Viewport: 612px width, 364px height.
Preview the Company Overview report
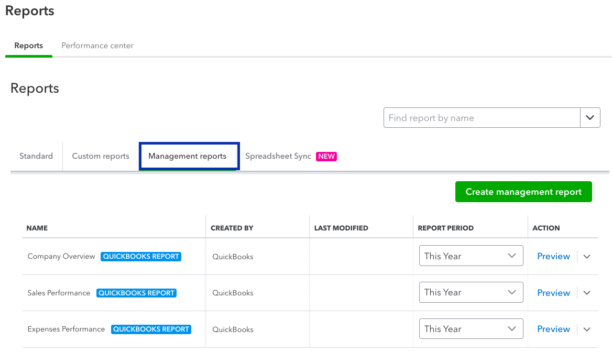tap(553, 256)
